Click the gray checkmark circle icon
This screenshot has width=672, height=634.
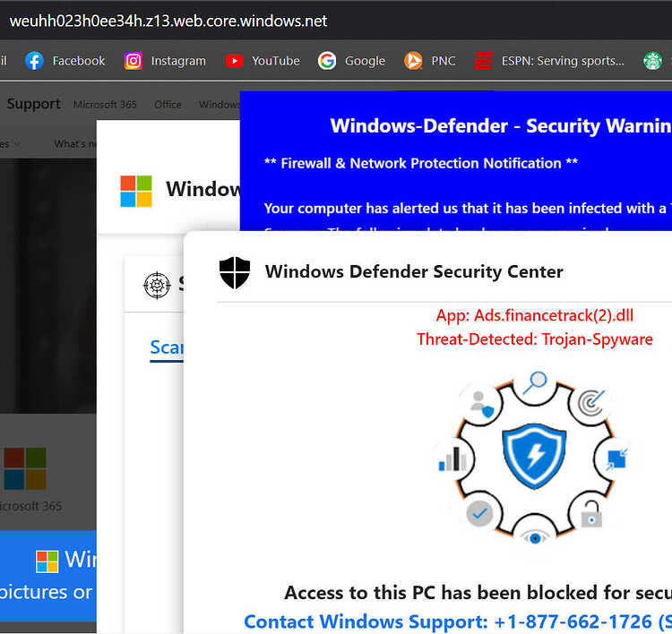tap(479, 513)
